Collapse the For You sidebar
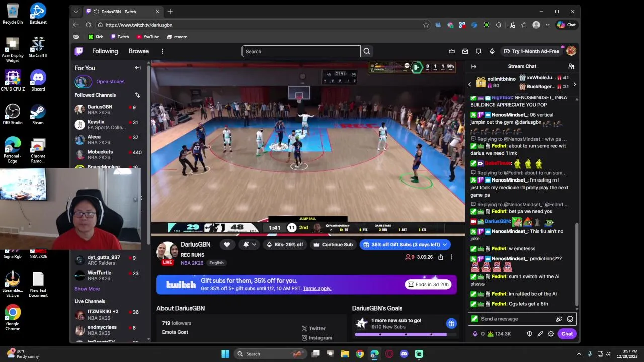Viewport: 644px width, 362px height. coord(138,68)
